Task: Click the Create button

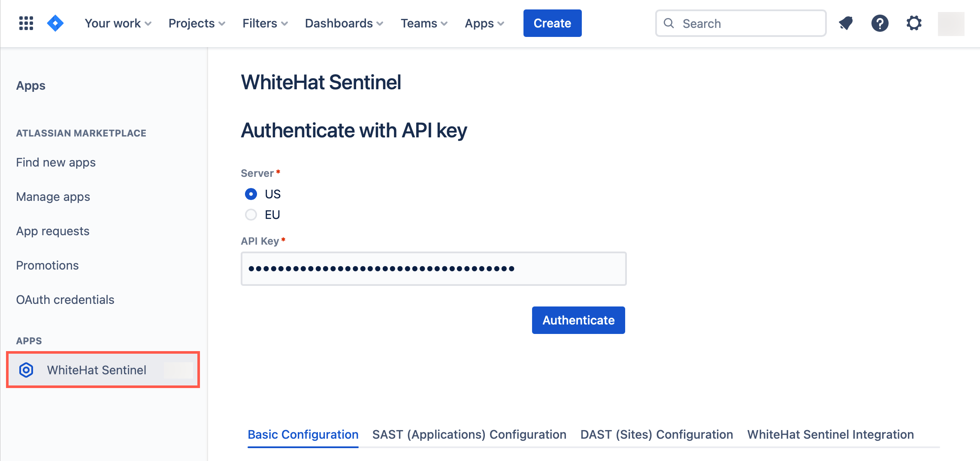Action: (x=552, y=23)
